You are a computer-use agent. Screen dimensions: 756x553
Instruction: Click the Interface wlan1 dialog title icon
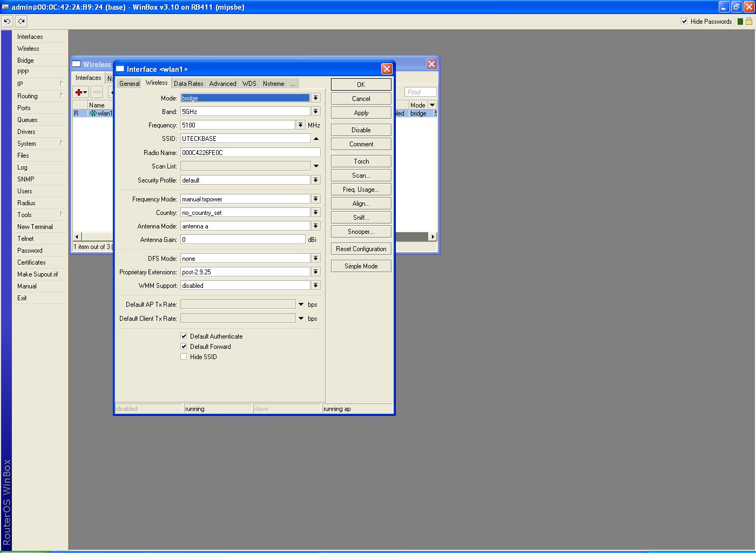tap(120, 69)
